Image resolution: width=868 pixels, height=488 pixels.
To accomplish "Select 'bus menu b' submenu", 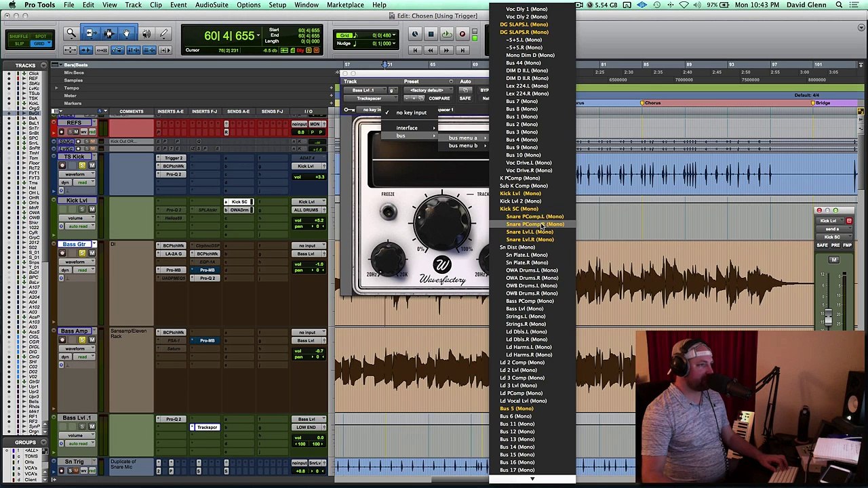I will [465, 146].
